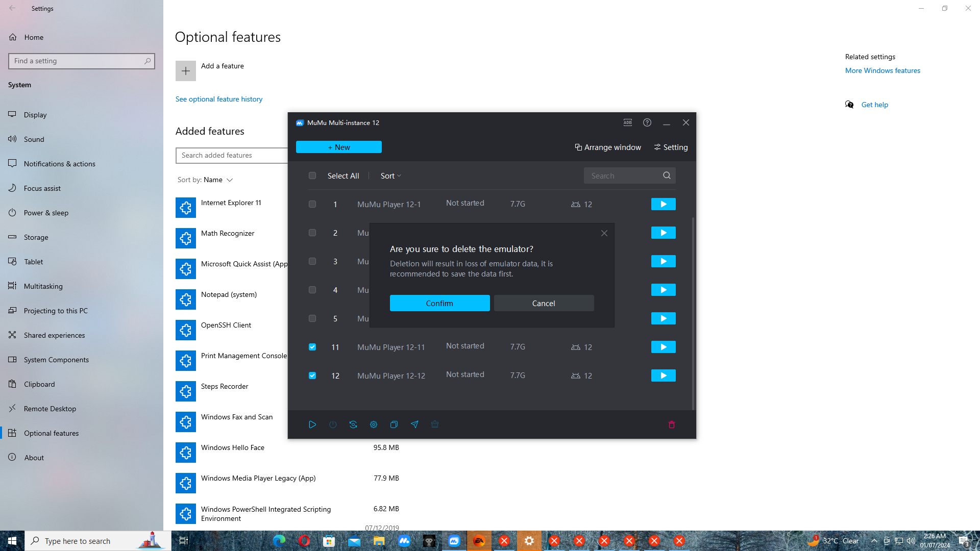Image resolution: width=980 pixels, height=551 pixels.
Task: Open batch settings gear in MuMu bottom toolbar
Action: 374,424
